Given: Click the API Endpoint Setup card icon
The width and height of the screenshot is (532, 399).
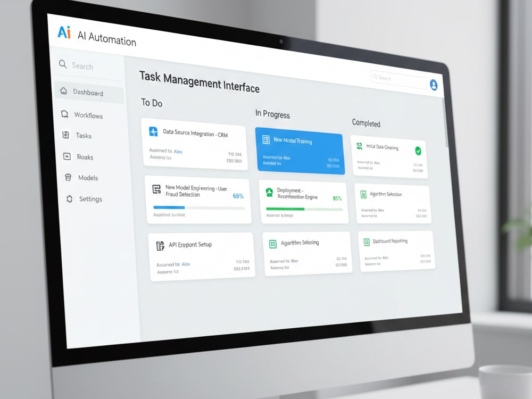Looking at the screenshot, I should [x=160, y=246].
